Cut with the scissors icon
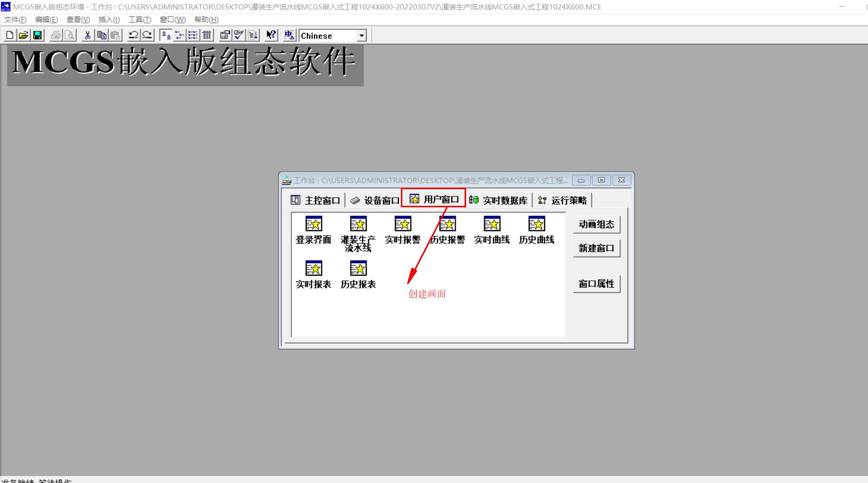Screen dimensions: 868x483 point(88,35)
